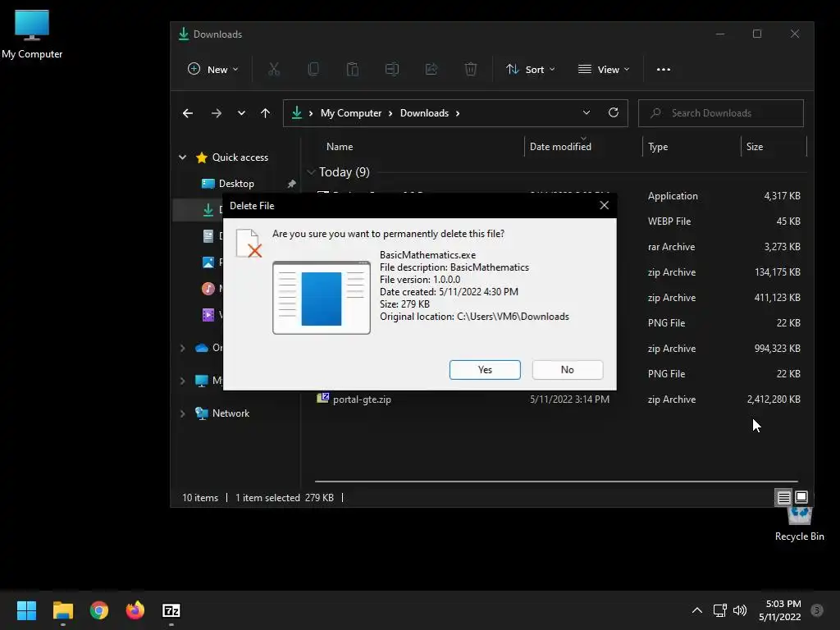Show hidden tray icons chevron
Image resolution: width=840 pixels, height=630 pixels.
[697, 610]
